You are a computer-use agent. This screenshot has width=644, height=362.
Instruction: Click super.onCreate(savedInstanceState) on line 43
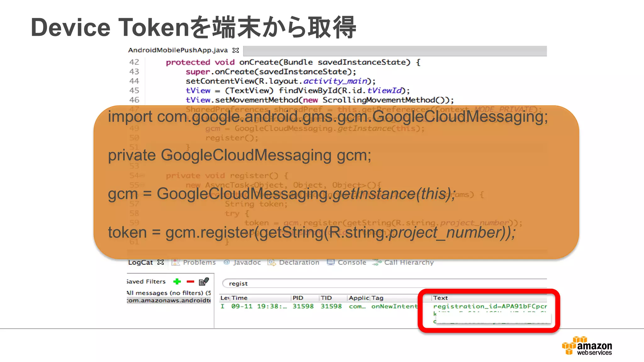(x=271, y=72)
